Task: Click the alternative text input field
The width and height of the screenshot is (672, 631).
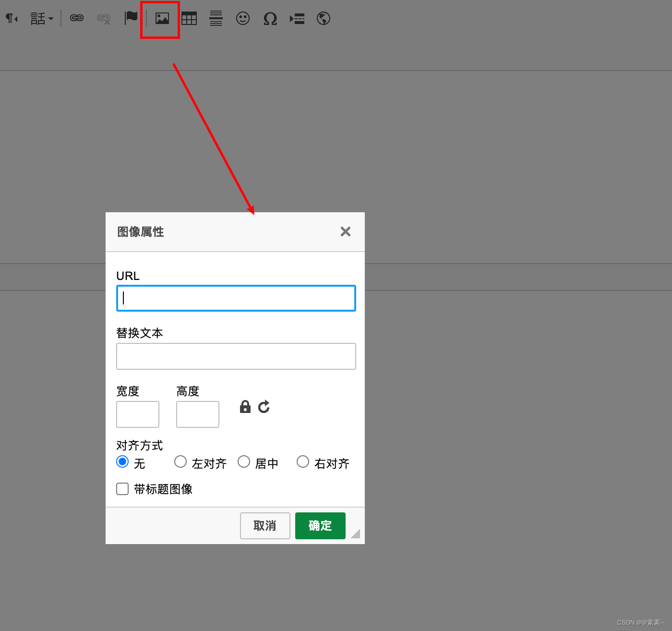Action: click(236, 356)
